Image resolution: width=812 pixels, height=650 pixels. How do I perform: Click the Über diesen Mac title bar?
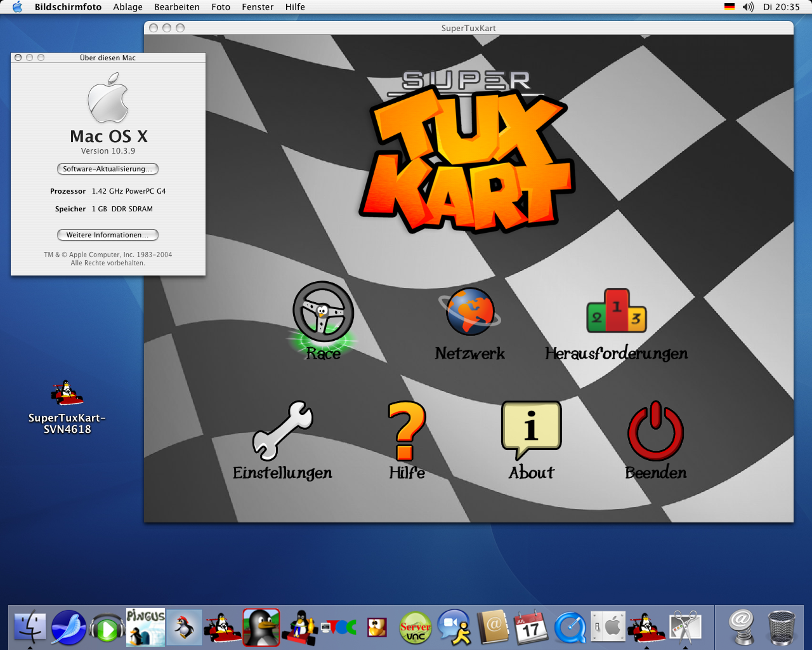(108, 58)
